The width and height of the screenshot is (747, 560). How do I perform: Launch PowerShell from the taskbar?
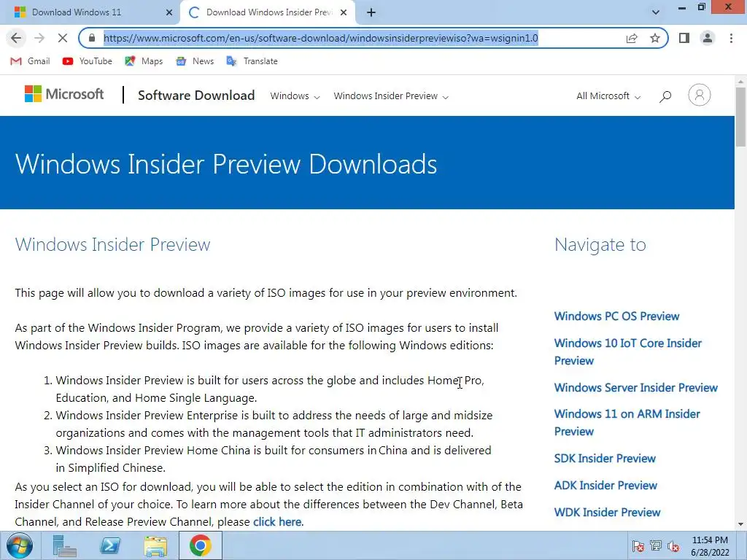point(110,545)
